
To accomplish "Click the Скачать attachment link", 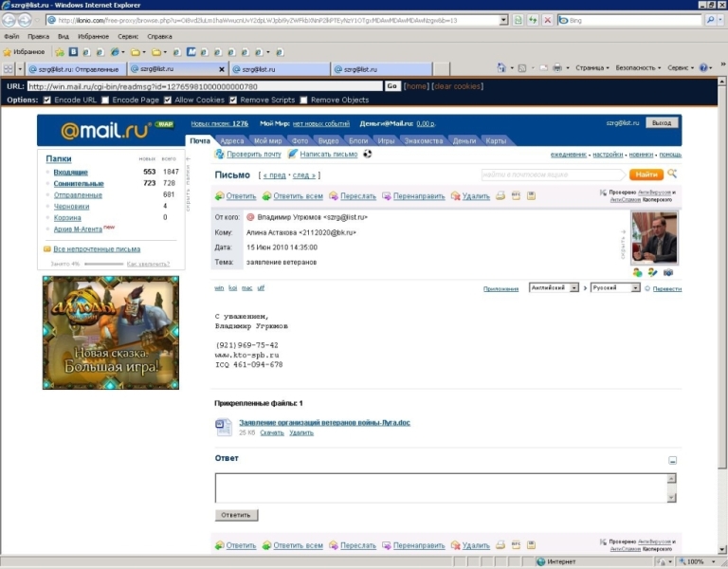I will pyautogui.click(x=272, y=432).
